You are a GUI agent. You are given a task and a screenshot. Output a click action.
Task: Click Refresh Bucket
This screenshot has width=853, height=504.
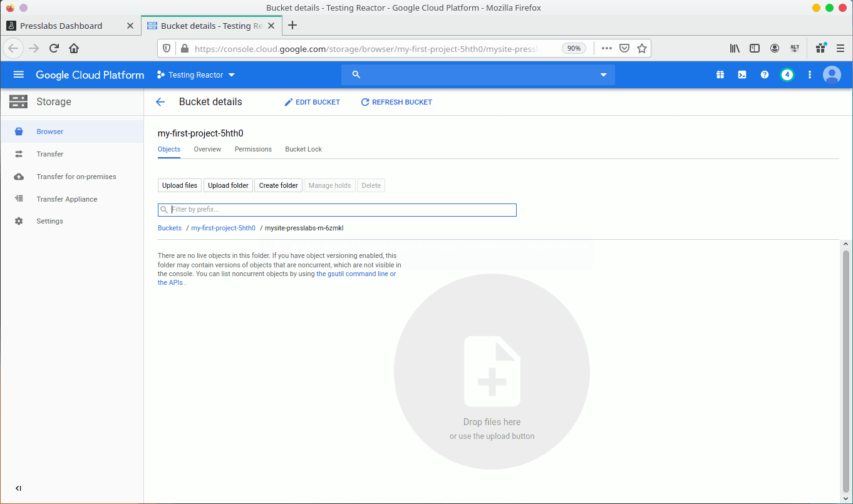(396, 102)
